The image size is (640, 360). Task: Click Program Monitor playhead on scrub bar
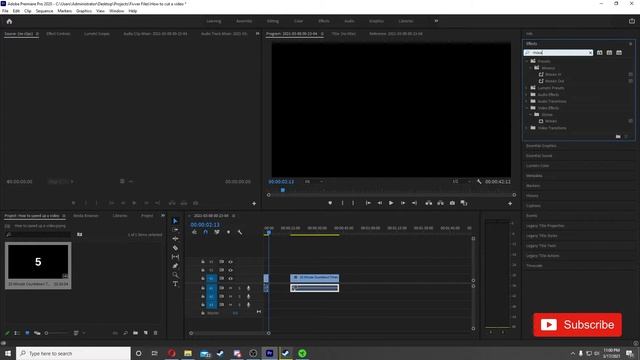(283, 190)
